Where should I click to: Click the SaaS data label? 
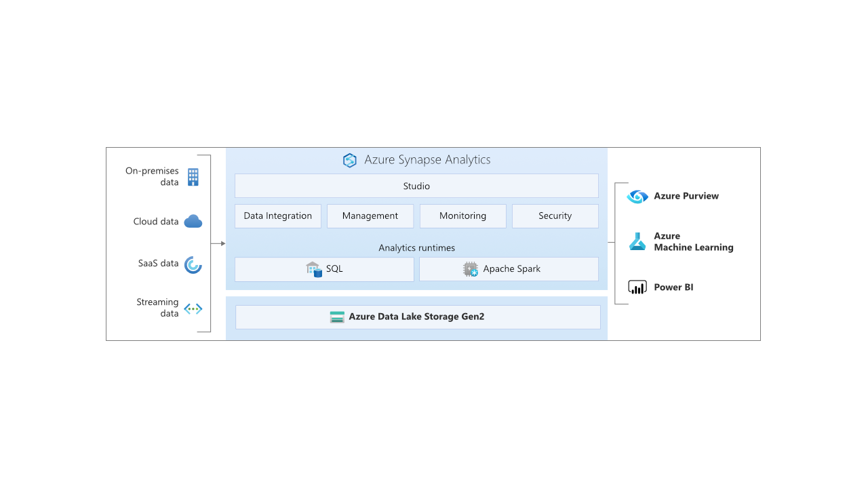[x=159, y=264]
